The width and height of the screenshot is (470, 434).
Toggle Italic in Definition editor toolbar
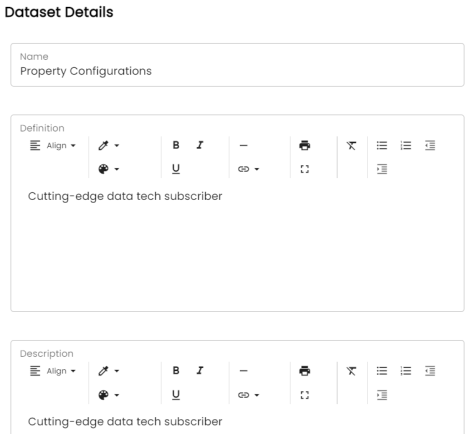[200, 145]
